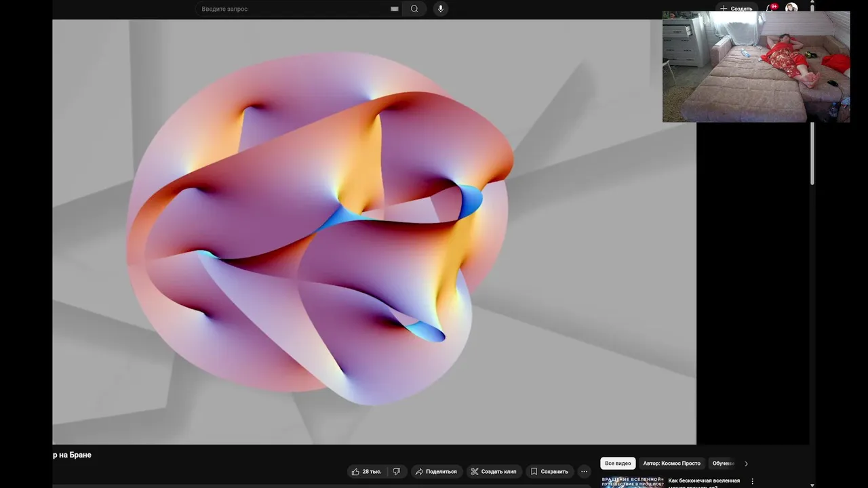Click «Поделиться» to share the video

[436, 472]
